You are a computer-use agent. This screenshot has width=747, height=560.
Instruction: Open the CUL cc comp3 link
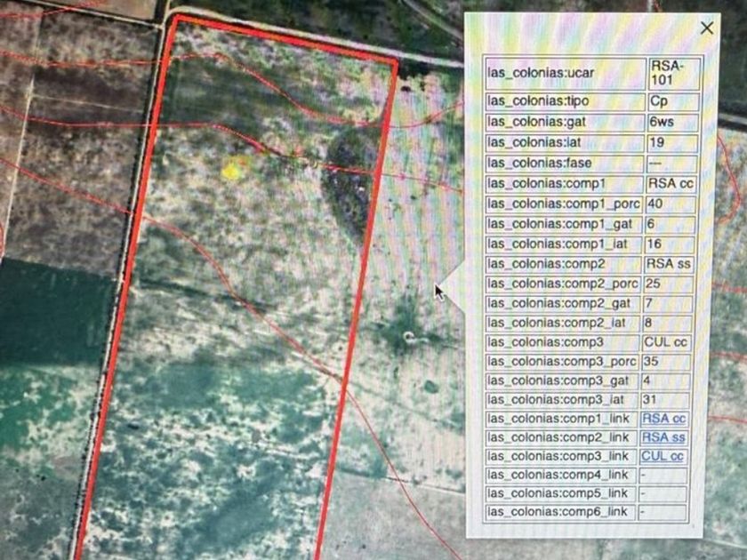coord(663,455)
